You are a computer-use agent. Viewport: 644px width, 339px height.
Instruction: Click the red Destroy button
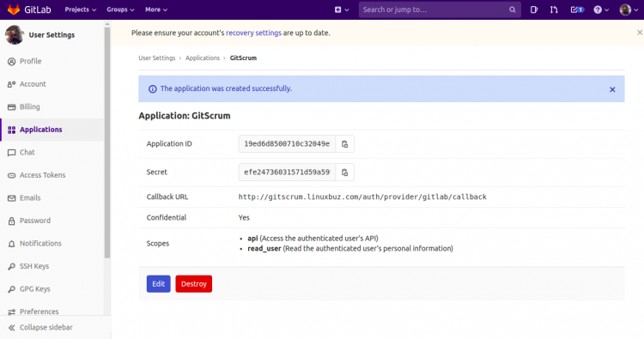(x=194, y=284)
